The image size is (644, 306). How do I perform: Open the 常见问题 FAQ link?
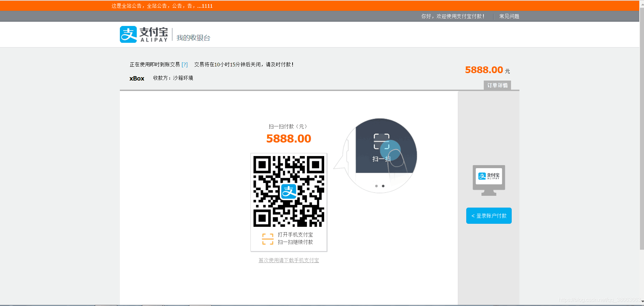509,16
